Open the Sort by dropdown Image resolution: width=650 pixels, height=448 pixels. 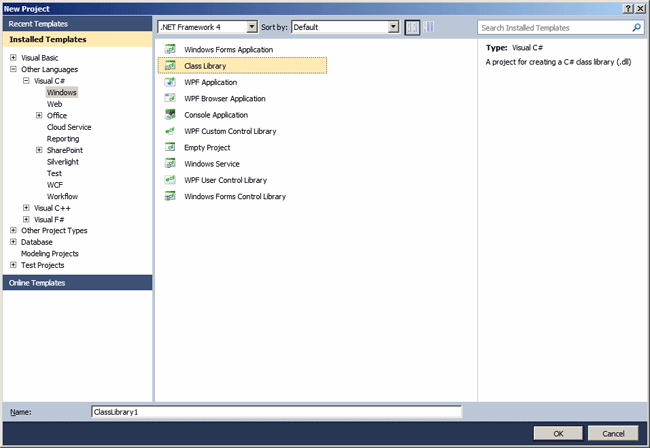pyautogui.click(x=393, y=27)
